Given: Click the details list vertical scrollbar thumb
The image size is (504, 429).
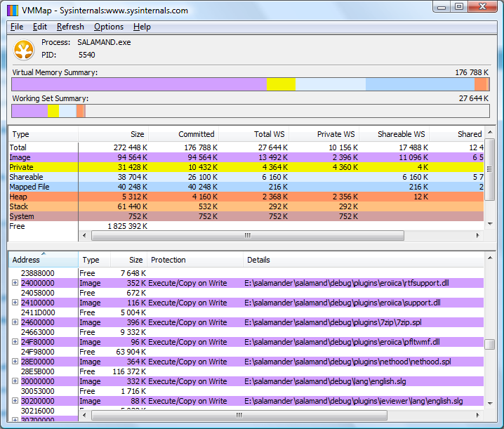Looking at the screenshot, I should coord(489,344).
